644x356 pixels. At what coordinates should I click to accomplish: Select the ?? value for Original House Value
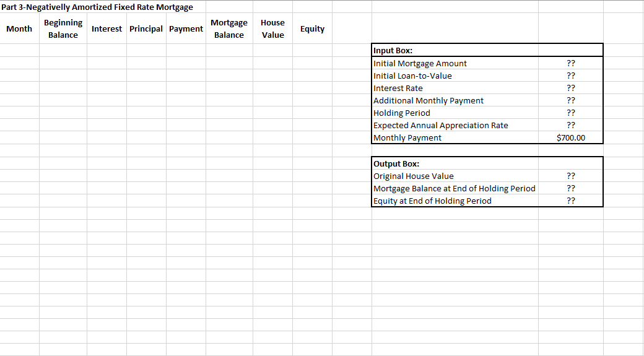click(x=571, y=176)
